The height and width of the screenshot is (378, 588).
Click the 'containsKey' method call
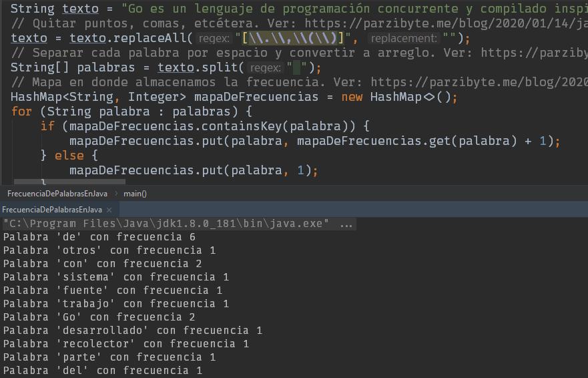click(242, 126)
